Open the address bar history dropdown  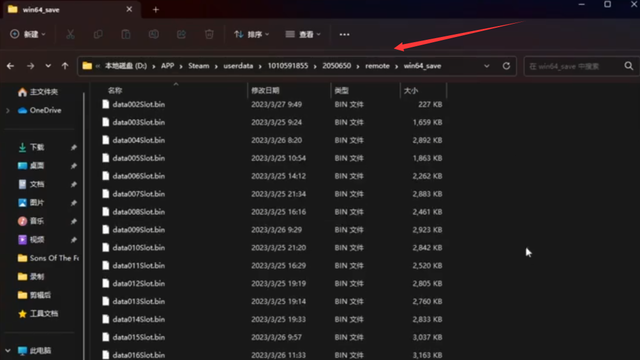pos(487,66)
